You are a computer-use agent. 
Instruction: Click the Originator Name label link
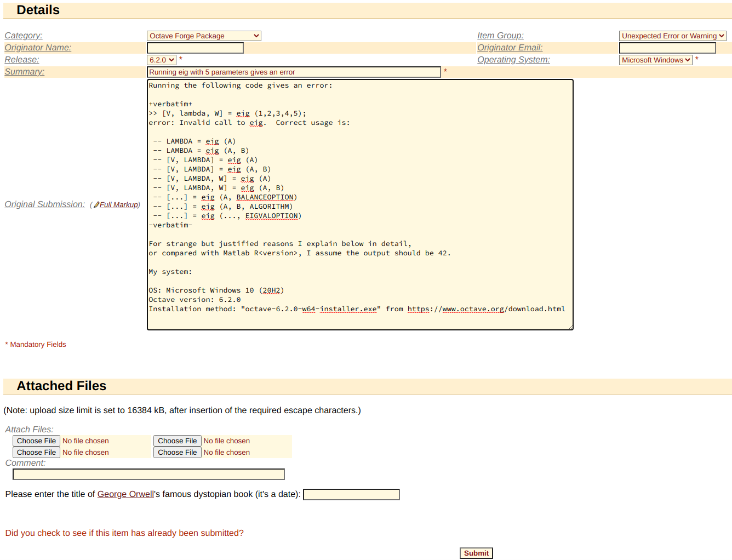coord(38,48)
